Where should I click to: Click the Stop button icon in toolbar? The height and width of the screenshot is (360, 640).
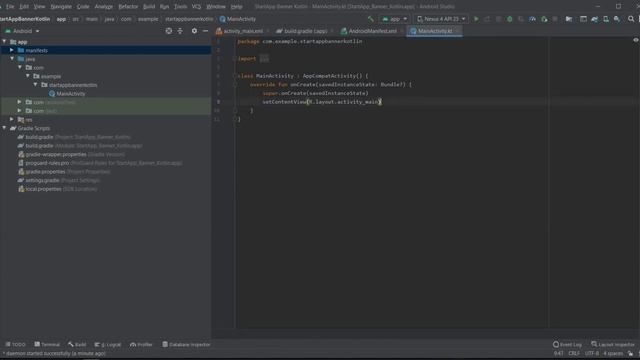tap(555, 19)
